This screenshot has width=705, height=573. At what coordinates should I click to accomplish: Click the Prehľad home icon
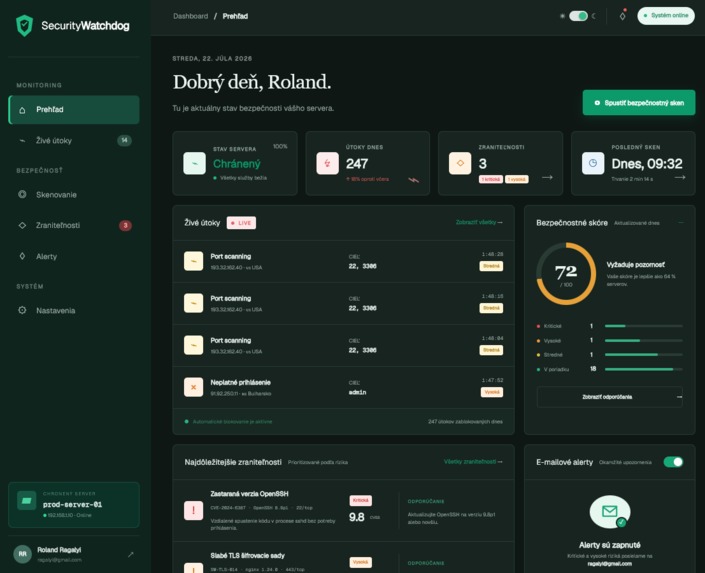coord(22,110)
